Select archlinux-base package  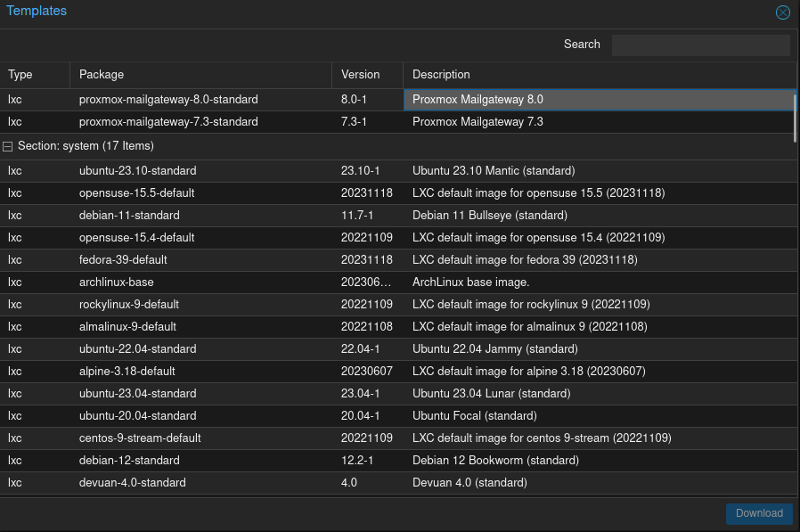[x=117, y=282]
